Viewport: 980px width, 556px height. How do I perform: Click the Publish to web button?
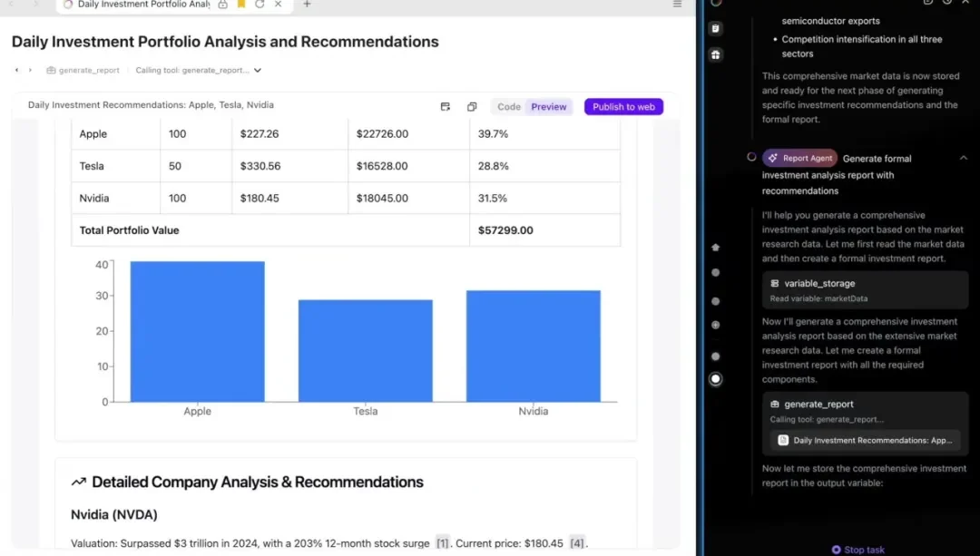coord(623,107)
